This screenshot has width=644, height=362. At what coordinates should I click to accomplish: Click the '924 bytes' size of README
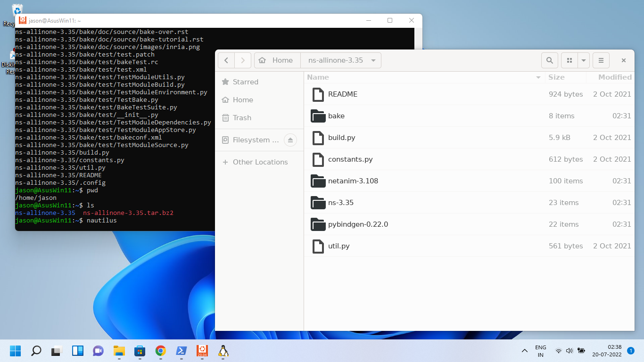566,94
